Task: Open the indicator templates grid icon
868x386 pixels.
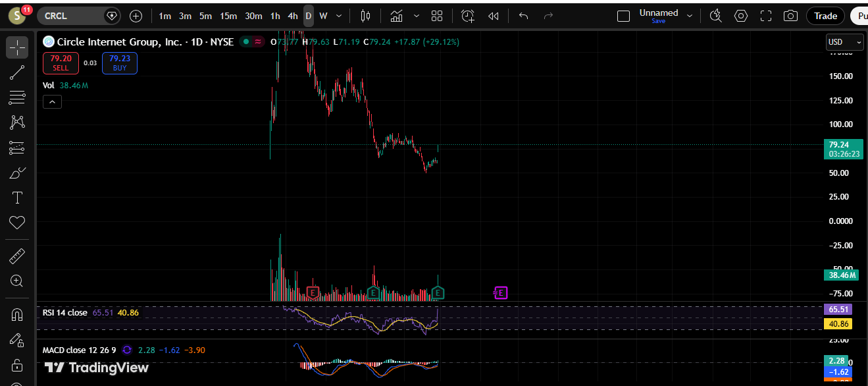Action: (x=437, y=16)
